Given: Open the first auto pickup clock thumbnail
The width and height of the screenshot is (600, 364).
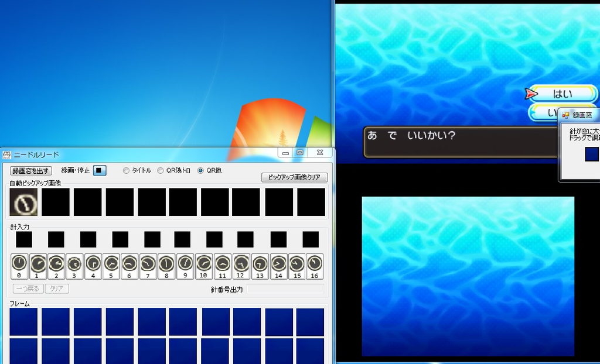Looking at the screenshot, I should (23, 202).
